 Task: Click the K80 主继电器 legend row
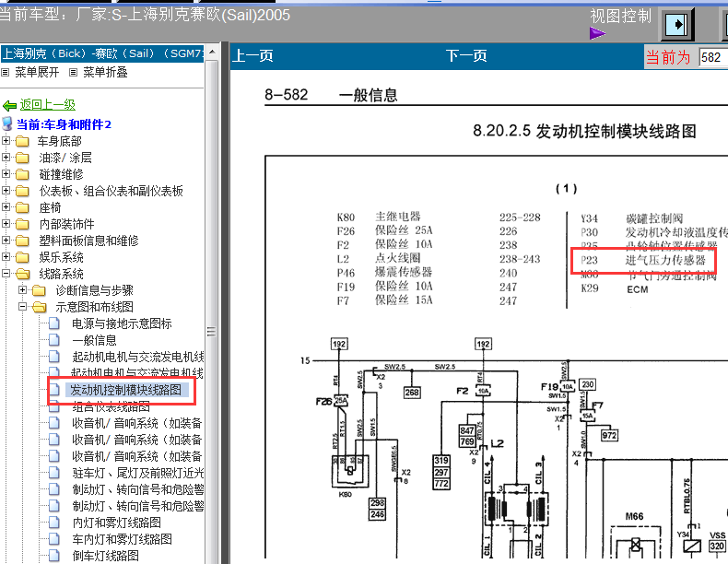[439, 217]
